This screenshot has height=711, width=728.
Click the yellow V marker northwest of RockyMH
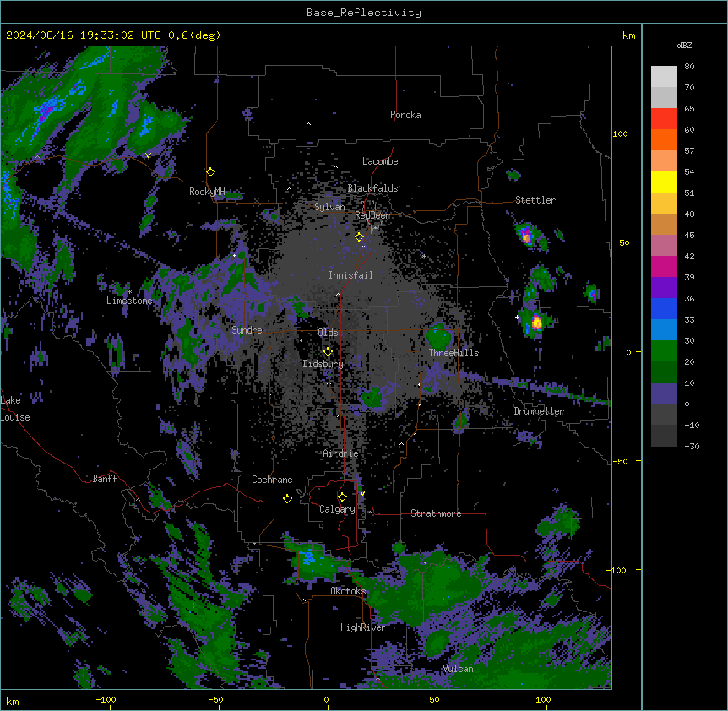point(148,155)
